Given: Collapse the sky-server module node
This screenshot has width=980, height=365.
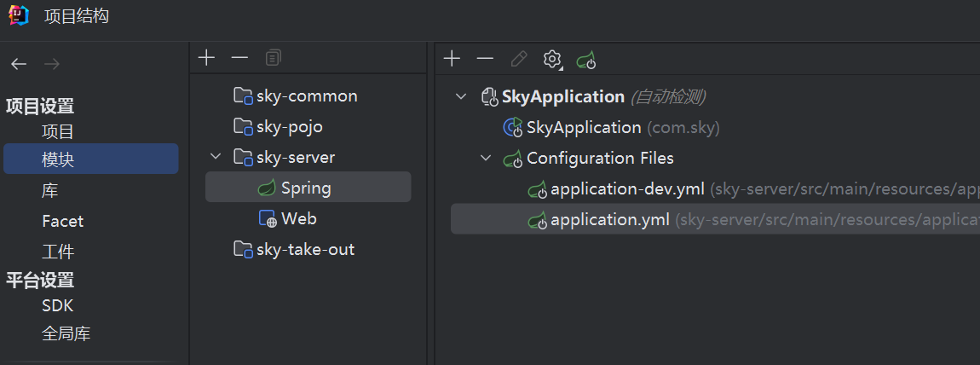Looking at the screenshot, I should tap(216, 157).
